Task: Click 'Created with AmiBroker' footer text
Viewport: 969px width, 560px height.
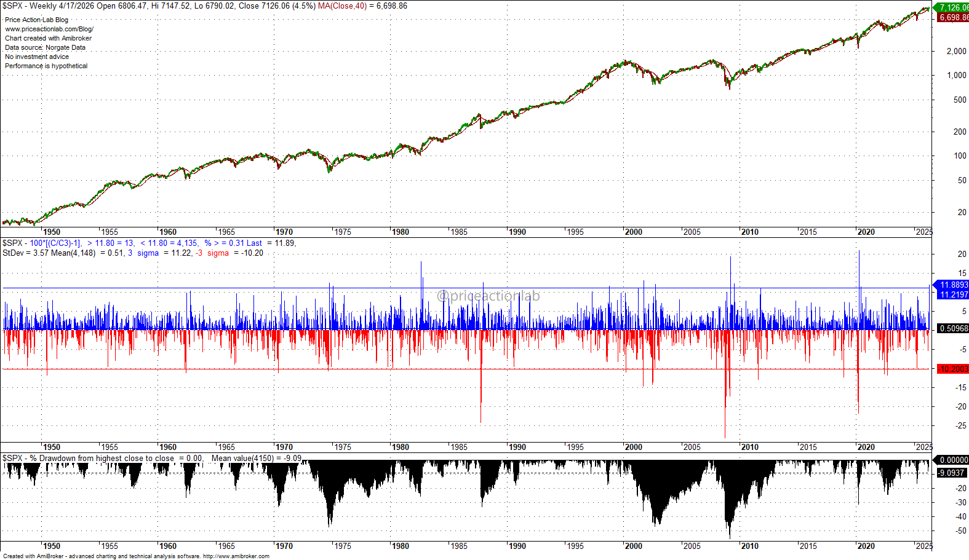Action: click(34, 556)
